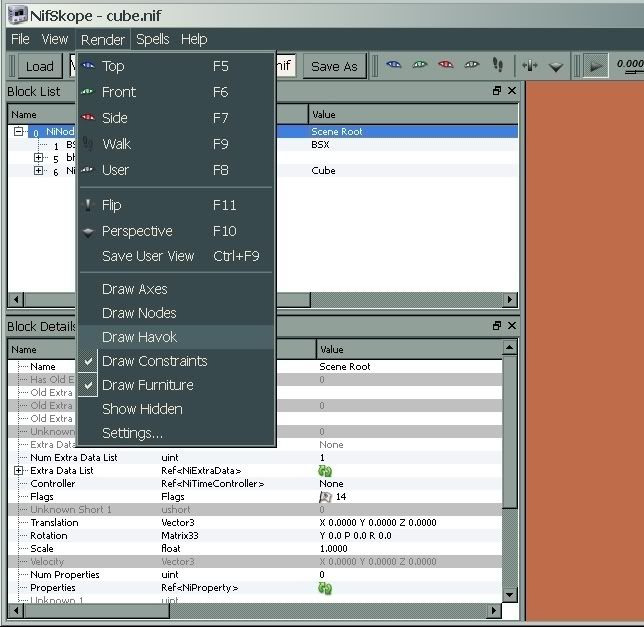Click Block Details vertical scrollbar down arrow
This screenshot has width=644, height=627.
(511, 595)
